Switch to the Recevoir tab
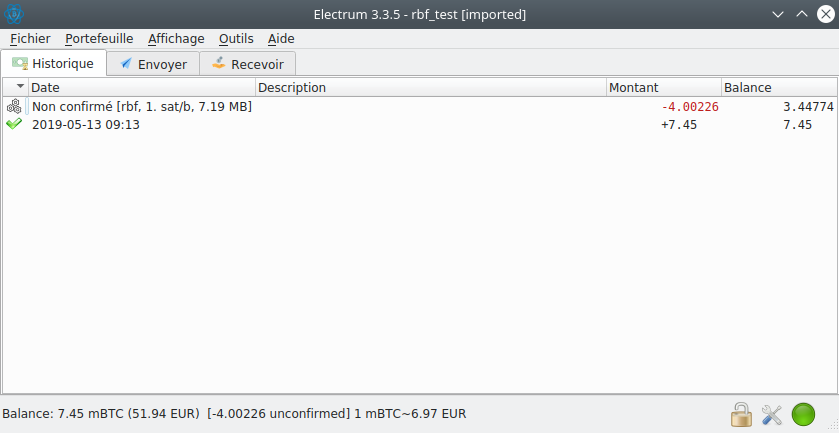Viewport: 839px width, 433px height. (248, 64)
